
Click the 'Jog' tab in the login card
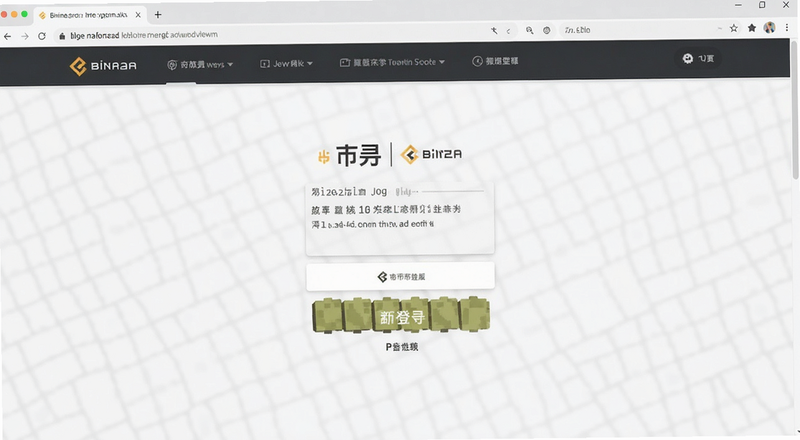[379, 191]
